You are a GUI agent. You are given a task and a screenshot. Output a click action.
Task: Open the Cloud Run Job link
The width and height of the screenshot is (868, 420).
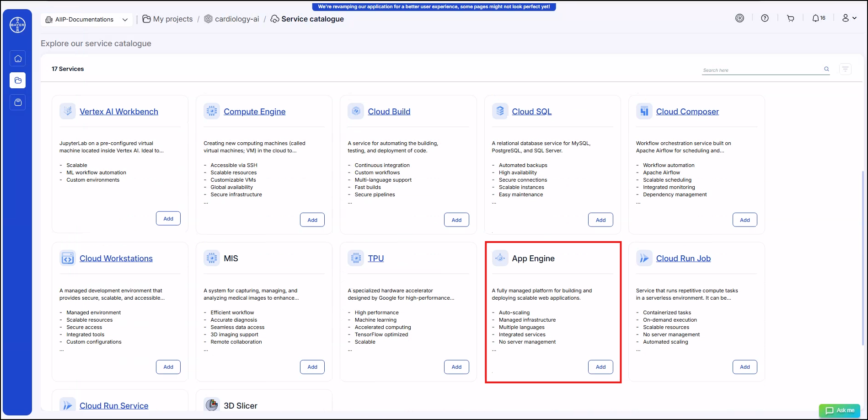point(683,258)
